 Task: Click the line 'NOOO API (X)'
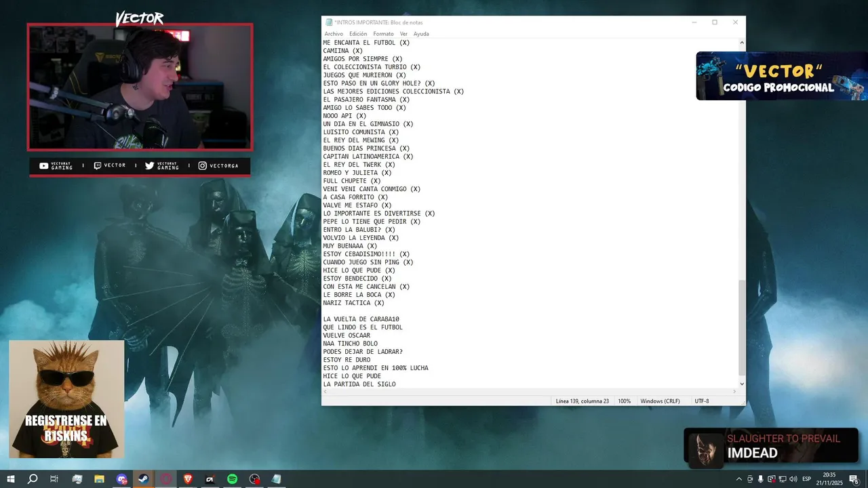tap(344, 116)
